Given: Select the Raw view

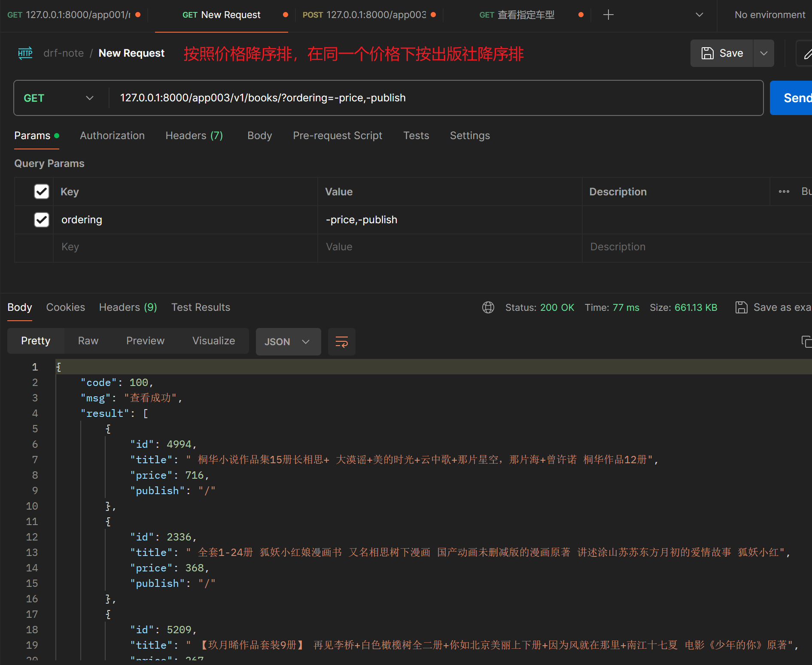Looking at the screenshot, I should pyautogui.click(x=88, y=341).
